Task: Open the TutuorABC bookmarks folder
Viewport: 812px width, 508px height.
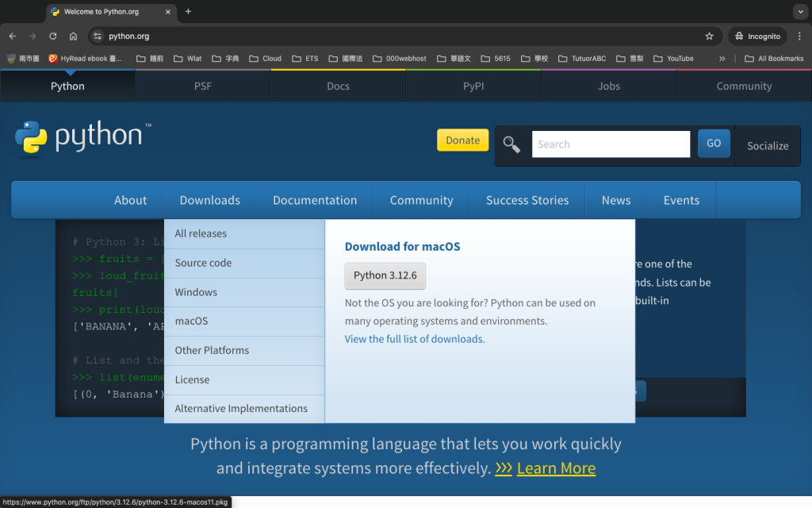Action: click(x=582, y=59)
